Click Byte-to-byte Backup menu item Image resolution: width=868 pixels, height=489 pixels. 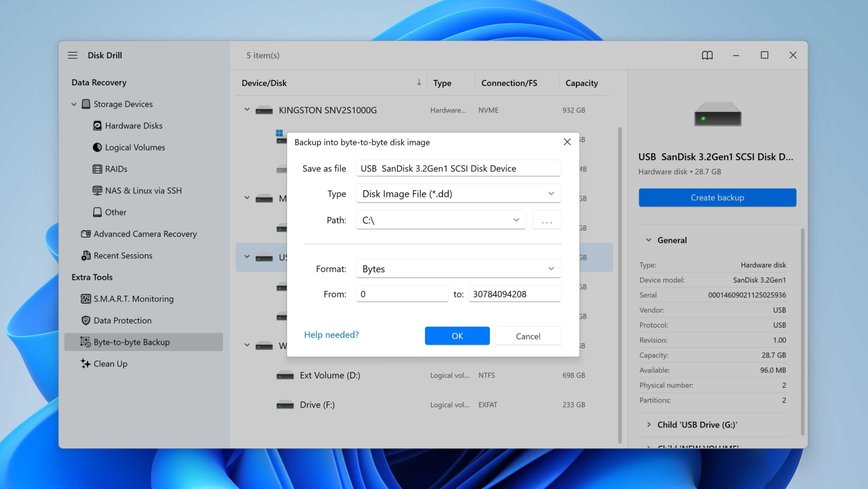click(144, 342)
